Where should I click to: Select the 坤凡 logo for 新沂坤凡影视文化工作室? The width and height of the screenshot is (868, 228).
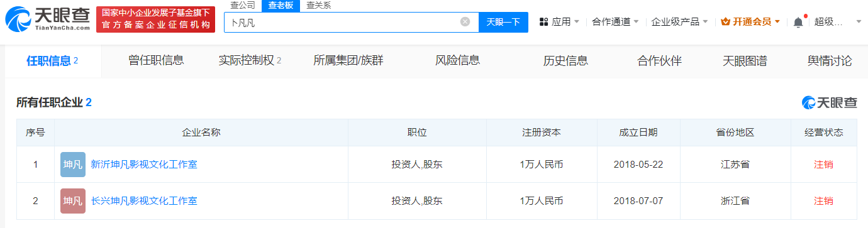(73, 165)
